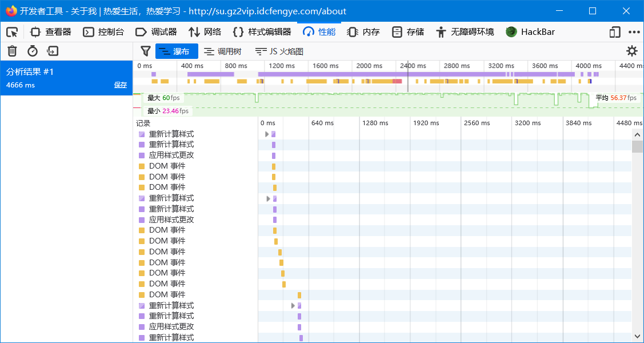Select the first 应用样式更改 row

383,155
